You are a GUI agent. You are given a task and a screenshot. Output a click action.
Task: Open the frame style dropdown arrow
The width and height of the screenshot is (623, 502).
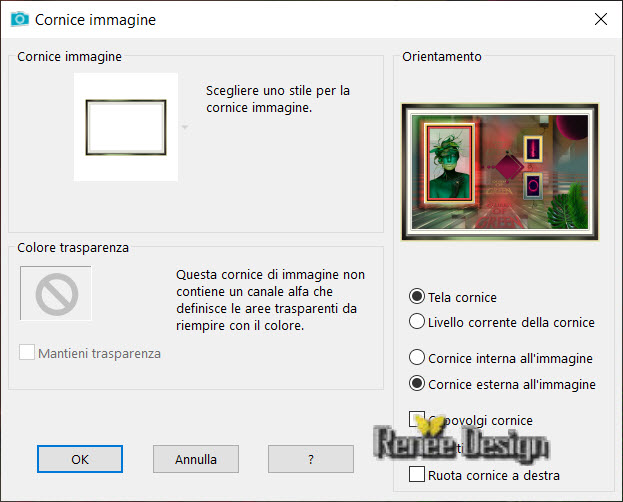pos(185,127)
